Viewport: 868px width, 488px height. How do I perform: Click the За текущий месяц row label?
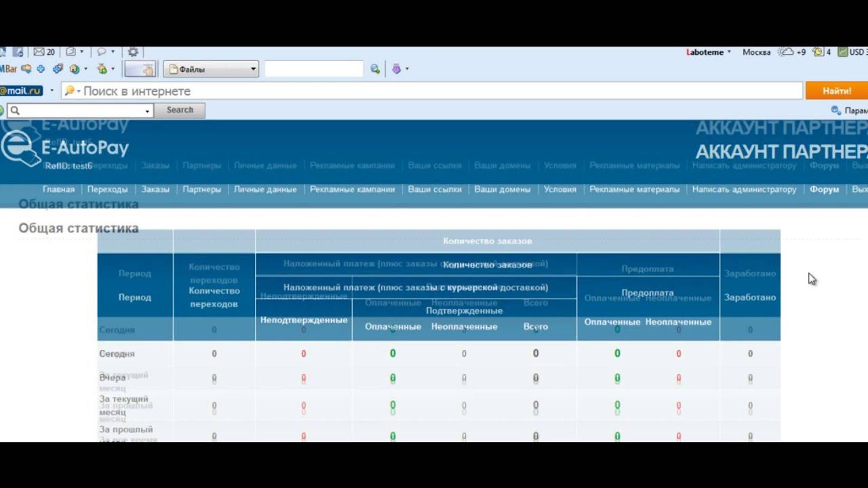tap(123, 405)
